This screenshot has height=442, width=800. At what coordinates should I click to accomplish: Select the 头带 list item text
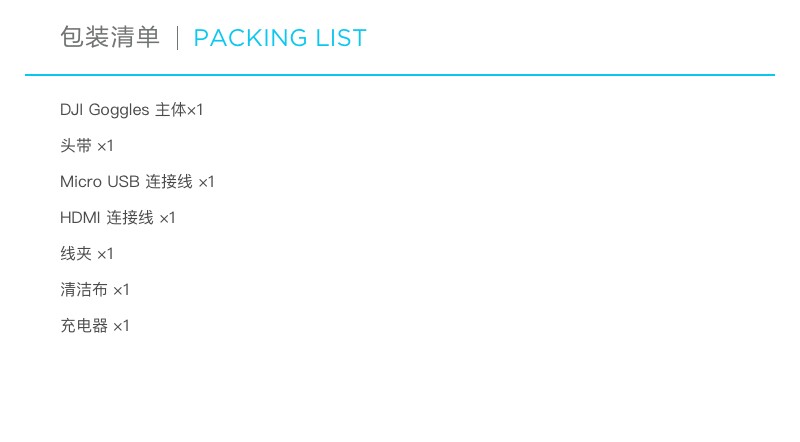pyautogui.click(x=76, y=146)
